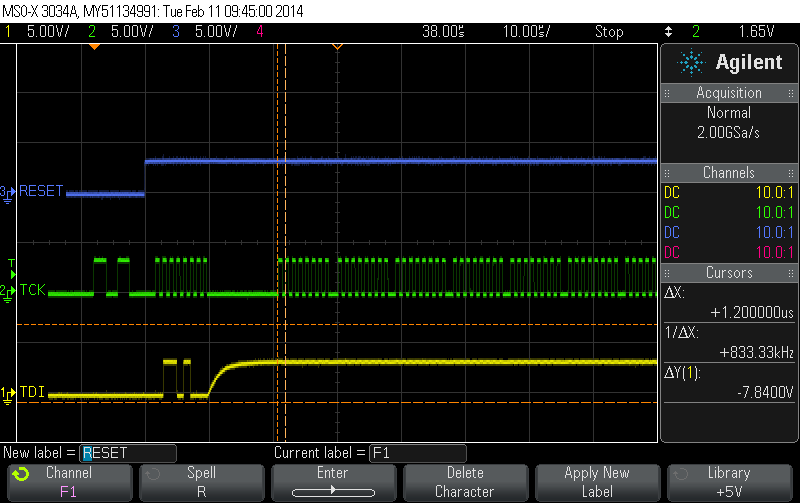Click the trigger edge slope icon
This screenshot has width=800, height=503.
point(668,32)
